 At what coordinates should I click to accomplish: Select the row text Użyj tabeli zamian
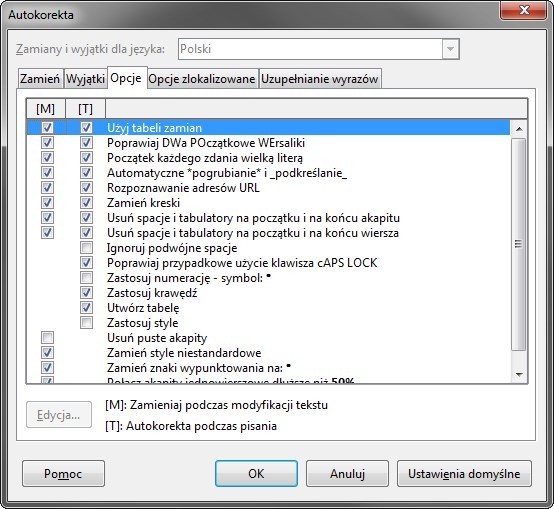[x=154, y=128]
